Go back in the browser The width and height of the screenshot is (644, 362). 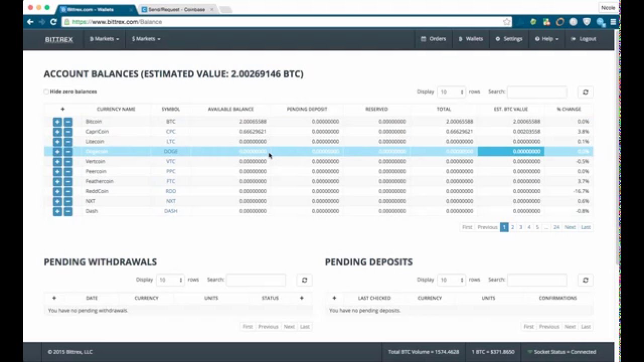[x=30, y=22]
